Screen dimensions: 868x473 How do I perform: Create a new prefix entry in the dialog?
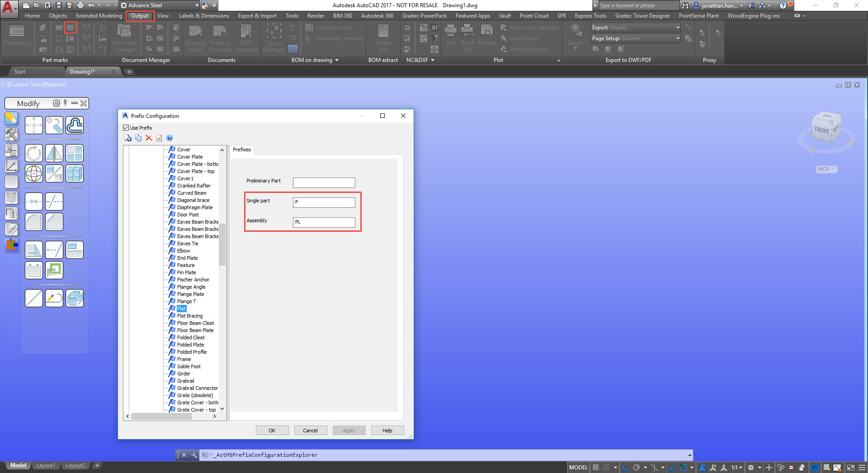(x=128, y=138)
